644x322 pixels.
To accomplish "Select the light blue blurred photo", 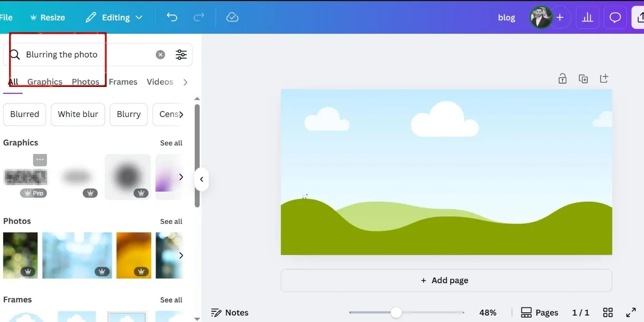I will coord(77,255).
